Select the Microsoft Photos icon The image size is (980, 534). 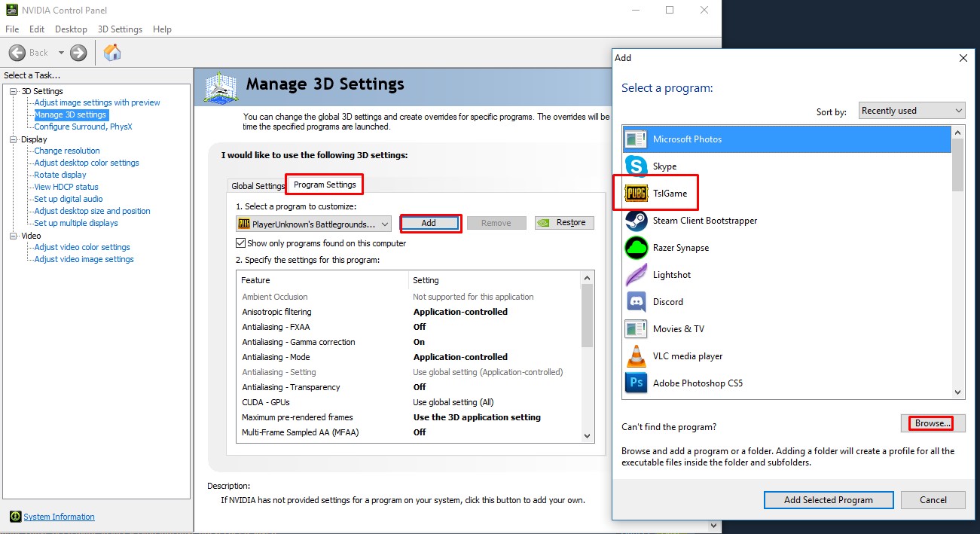pos(637,139)
